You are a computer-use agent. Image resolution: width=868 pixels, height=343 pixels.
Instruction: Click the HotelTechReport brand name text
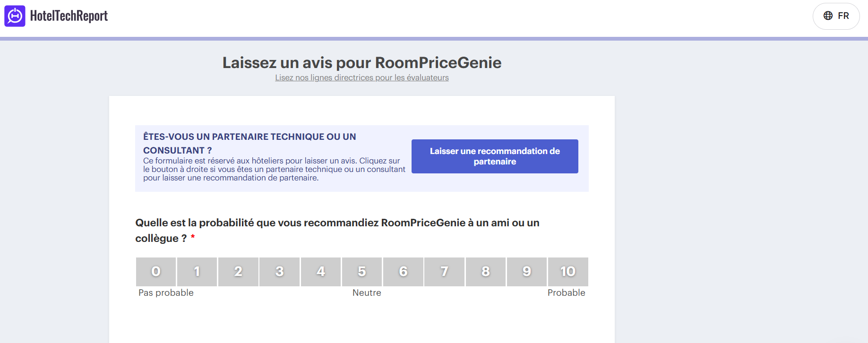click(x=69, y=16)
